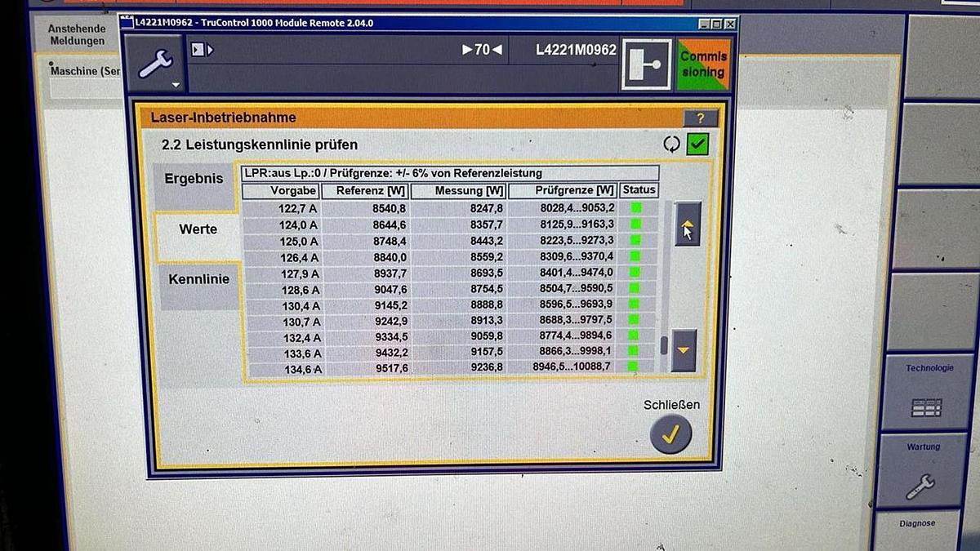
Task: Click the green status indicator for 122,7 A
Action: (636, 207)
